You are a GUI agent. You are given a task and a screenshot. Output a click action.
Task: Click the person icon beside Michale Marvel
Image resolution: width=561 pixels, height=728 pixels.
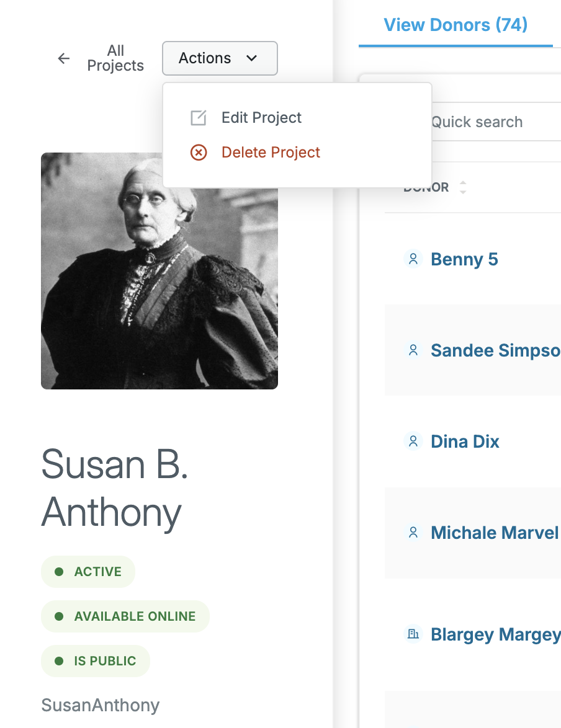413,533
